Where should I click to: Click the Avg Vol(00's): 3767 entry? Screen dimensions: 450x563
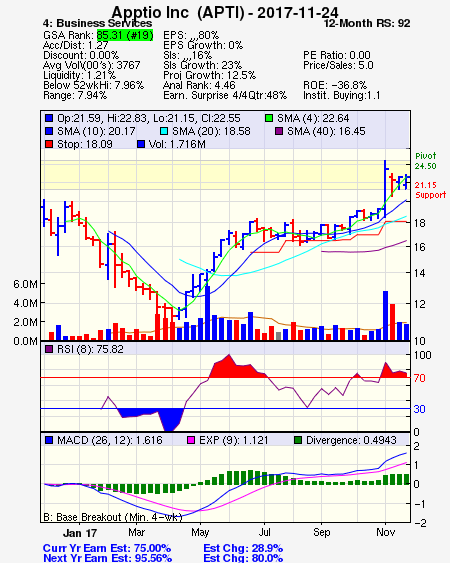pos(92,65)
